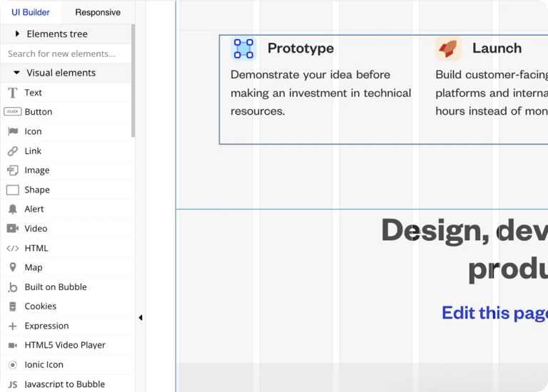Select the Built on Bubble icon
This screenshot has width=548, height=392.
click(13, 287)
